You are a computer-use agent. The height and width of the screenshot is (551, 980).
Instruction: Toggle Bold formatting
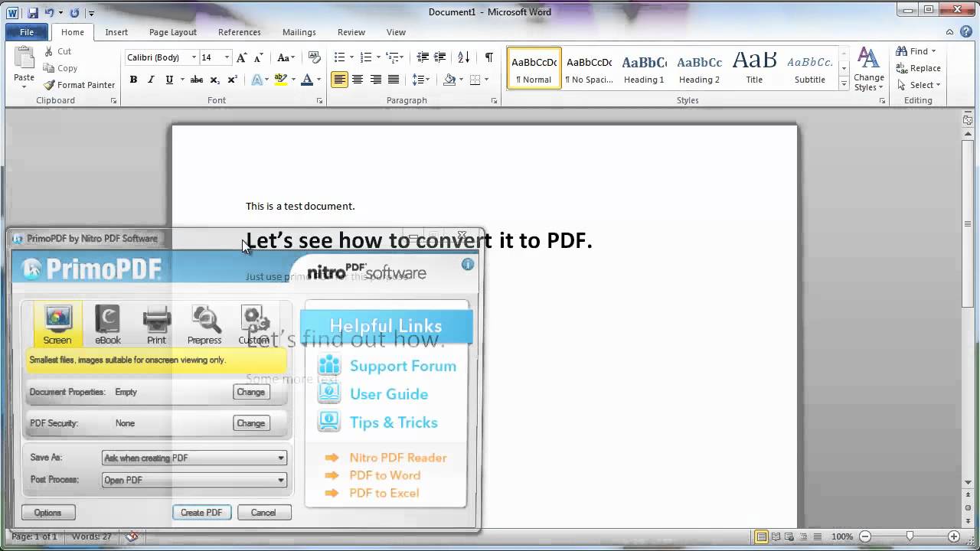(133, 80)
